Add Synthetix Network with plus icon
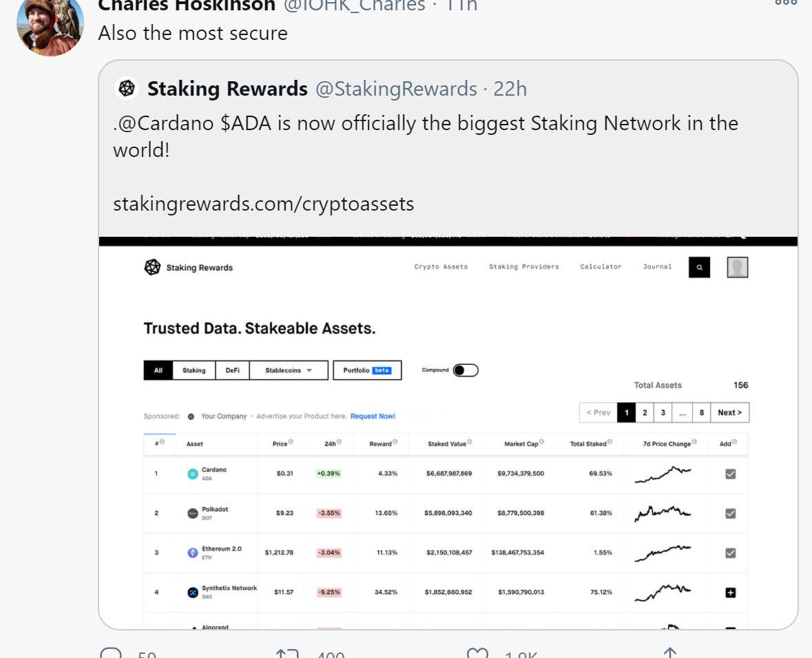Image resolution: width=812 pixels, height=658 pixels. 730,592
